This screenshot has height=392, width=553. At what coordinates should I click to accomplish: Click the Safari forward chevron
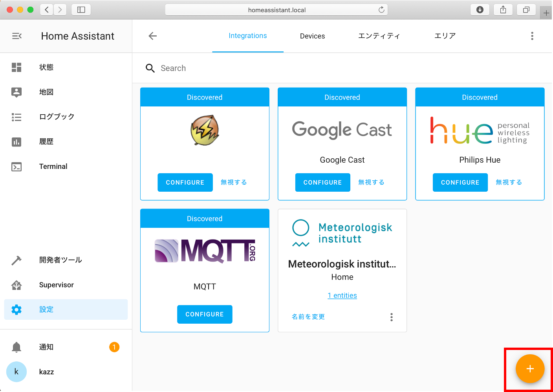[60, 10]
